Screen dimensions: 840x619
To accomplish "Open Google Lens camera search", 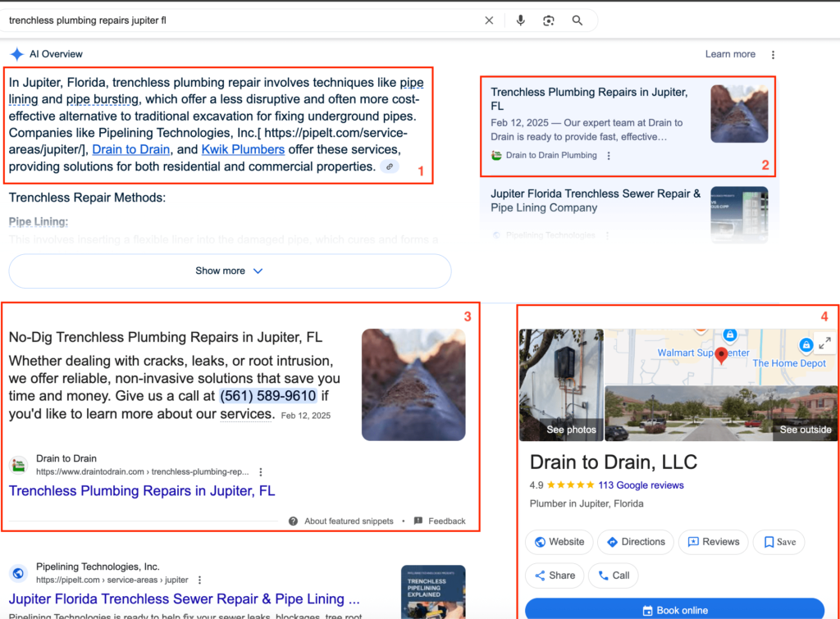I will [549, 20].
